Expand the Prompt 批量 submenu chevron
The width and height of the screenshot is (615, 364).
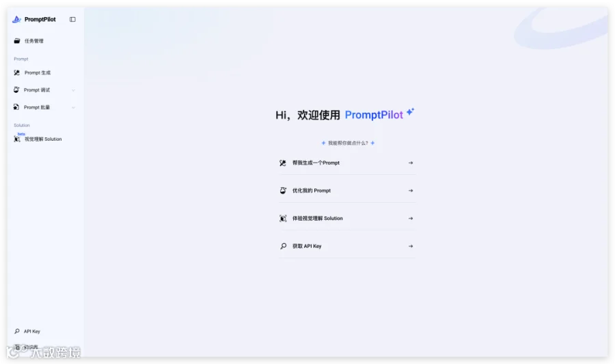[x=73, y=107]
